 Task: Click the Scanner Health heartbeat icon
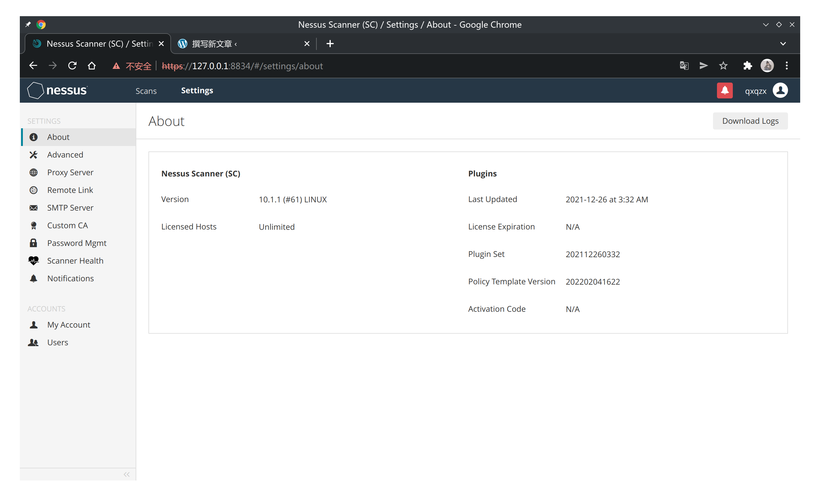pyautogui.click(x=33, y=261)
